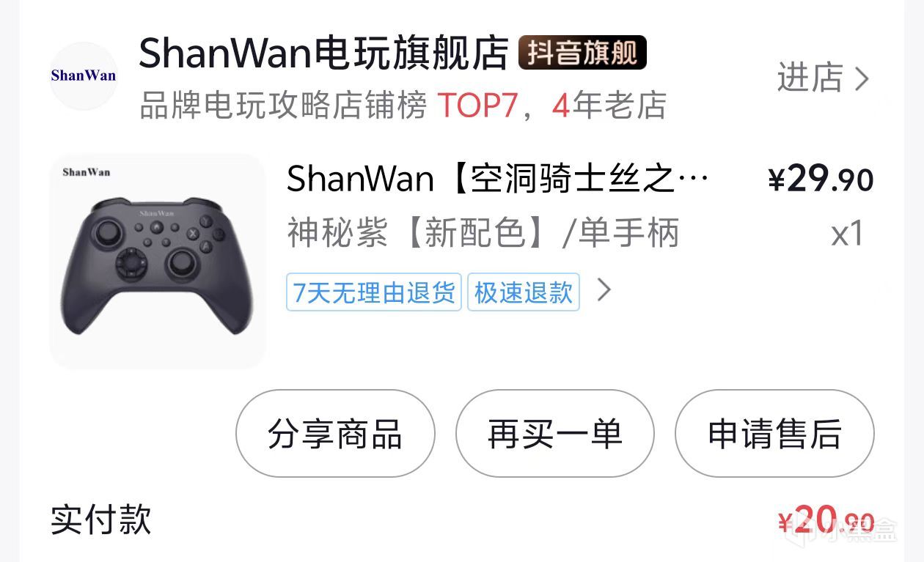924x562 pixels.
Task: Click the ¥20.90 paid amount
Action: click(x=826, y=520)
